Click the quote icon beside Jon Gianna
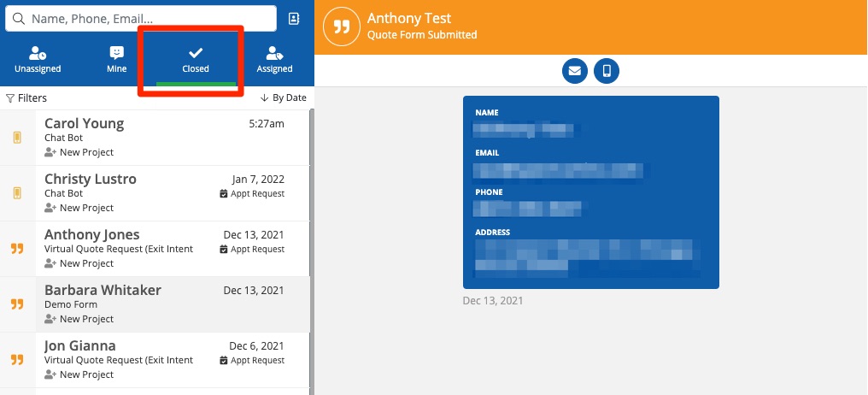The image size is (868, 395). [x=17, y=360]
